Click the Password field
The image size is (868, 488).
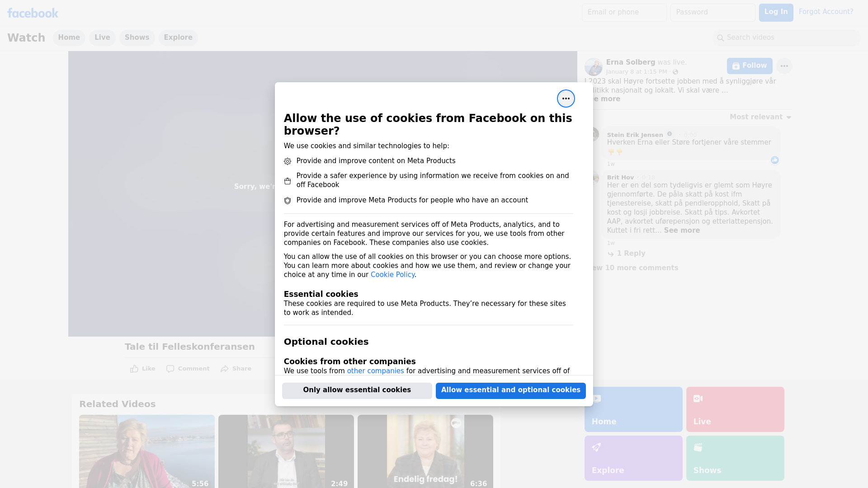(x=712, y=13)
